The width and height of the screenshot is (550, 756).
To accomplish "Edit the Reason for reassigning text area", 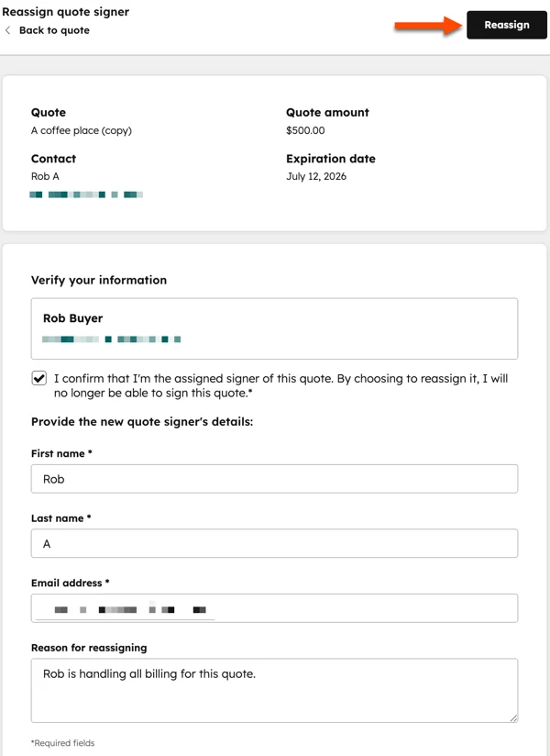I will point(274,691).
